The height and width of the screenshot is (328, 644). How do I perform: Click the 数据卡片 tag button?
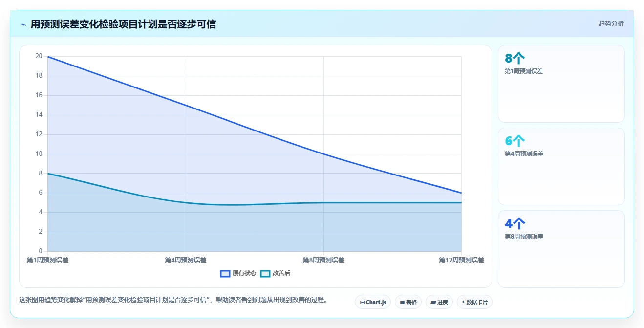pos(474,302)
